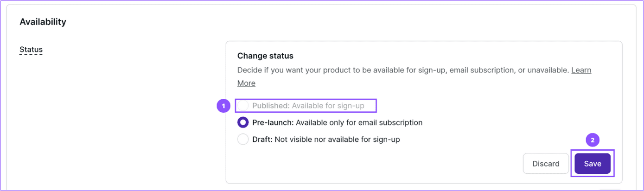The height and width of the screenshot is (191, 644).
Task: Select the Draft radio button
Action: [x=243, y=139]
